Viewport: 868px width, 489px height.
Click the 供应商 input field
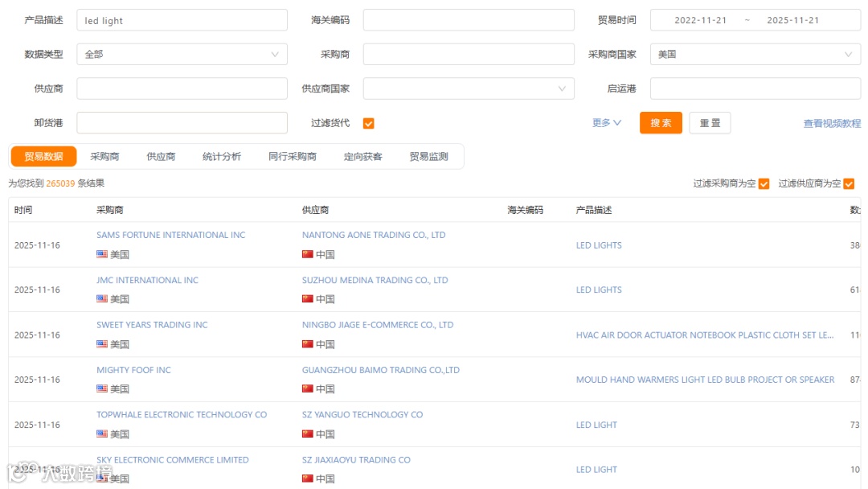click(x=182, y=88)
